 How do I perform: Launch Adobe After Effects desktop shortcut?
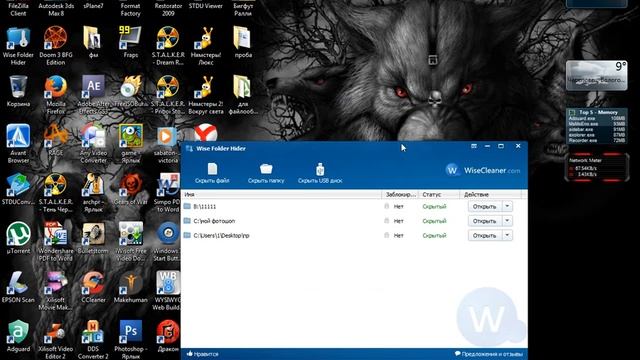tap(93, 95)
